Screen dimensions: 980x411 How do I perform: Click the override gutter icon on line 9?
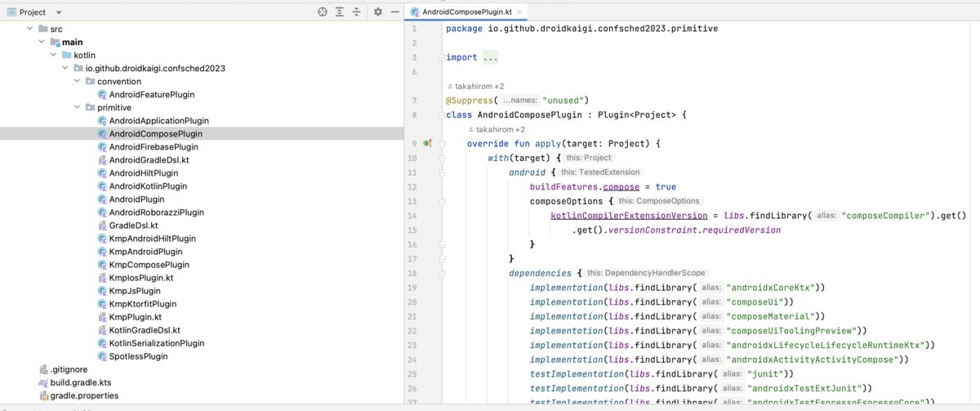point(427,144)
